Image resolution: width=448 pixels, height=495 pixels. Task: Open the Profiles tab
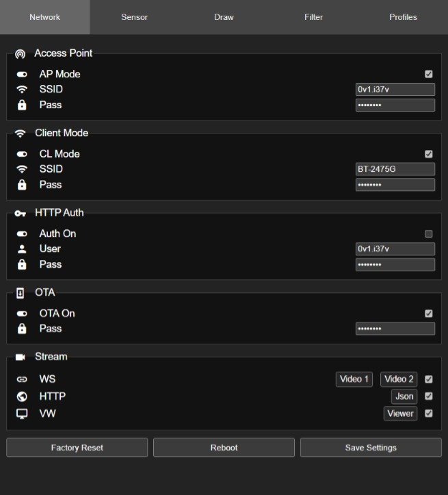pos(403,17)
